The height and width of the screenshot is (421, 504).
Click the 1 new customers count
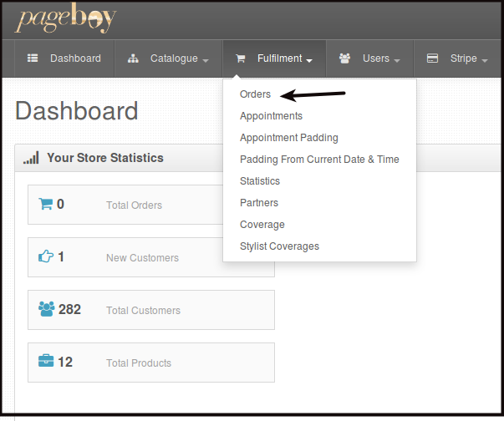pyautogui.click(x=61, y=257)
